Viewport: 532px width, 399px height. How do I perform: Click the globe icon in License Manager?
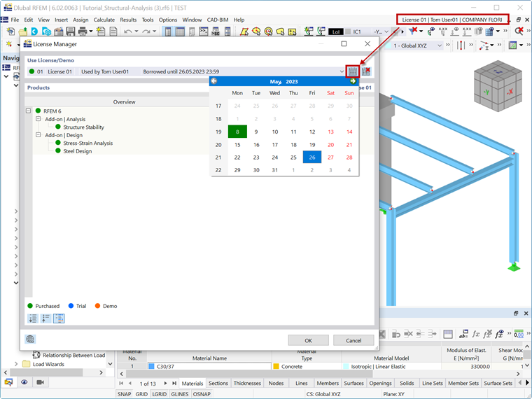30,339
